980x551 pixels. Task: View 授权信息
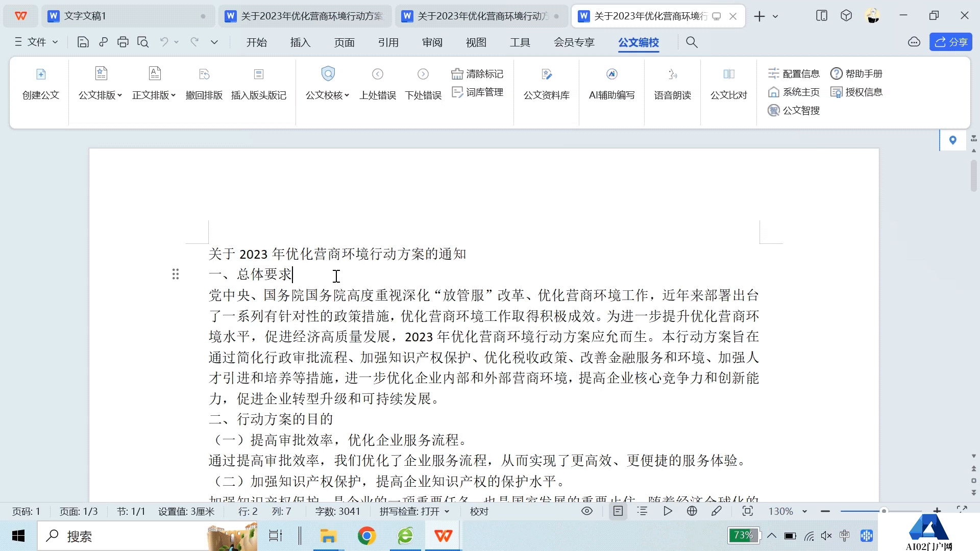coord(856,92)
